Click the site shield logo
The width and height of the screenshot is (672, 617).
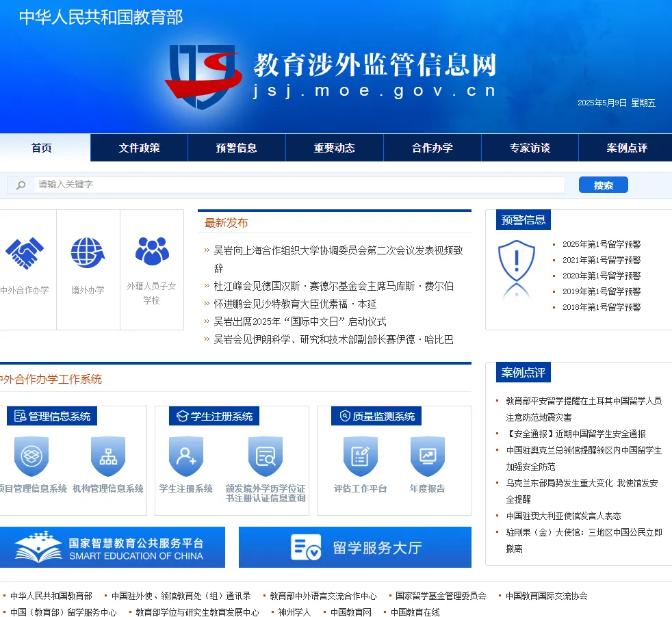203,77
